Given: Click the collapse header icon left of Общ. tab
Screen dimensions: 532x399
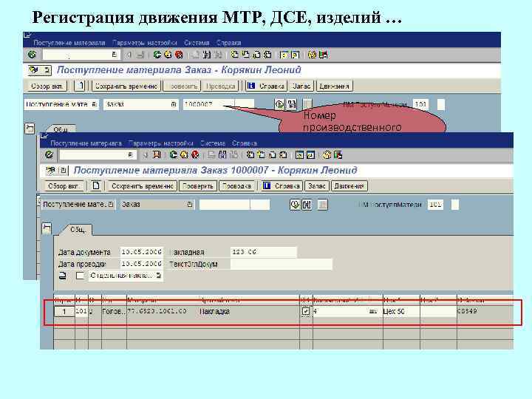Looking at the screenshot, I should click(47, 228).
